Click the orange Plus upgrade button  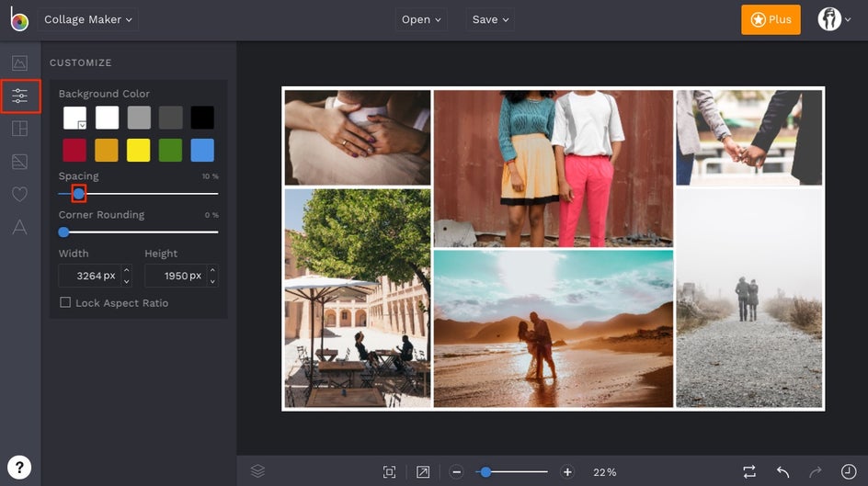tap(771, 19)
